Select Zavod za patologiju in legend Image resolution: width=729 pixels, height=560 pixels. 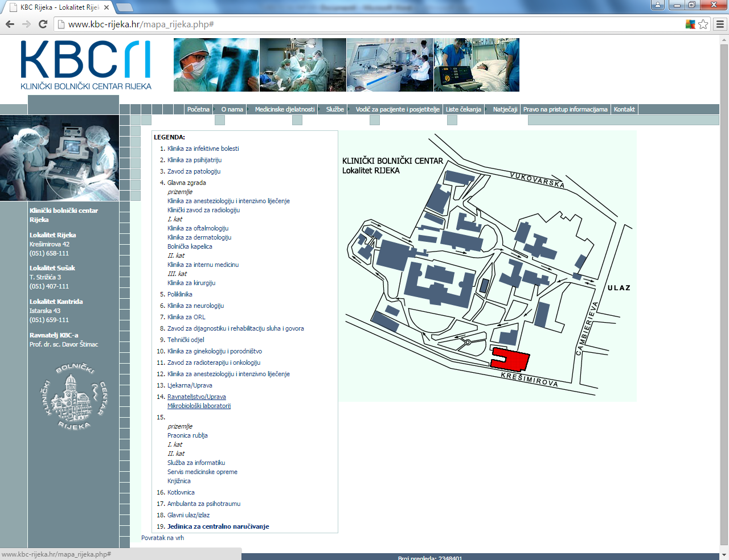pyautogui.click(x=194, y=171)
